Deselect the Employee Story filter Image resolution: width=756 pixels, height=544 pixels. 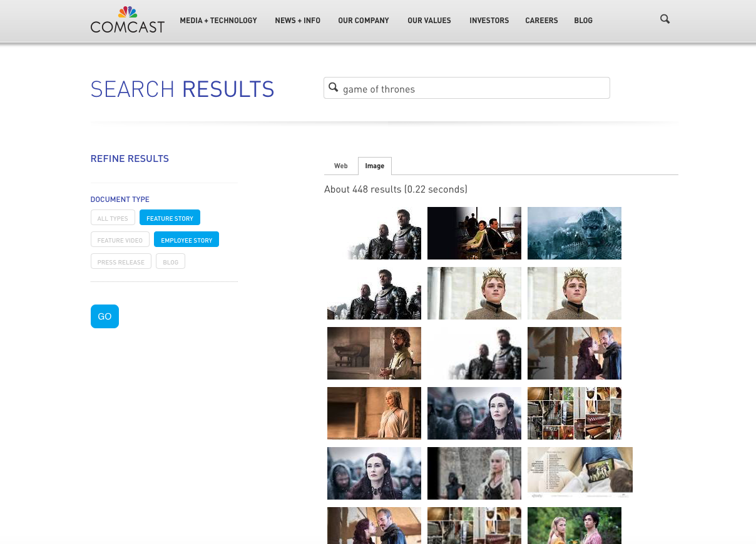pos(186,239)
